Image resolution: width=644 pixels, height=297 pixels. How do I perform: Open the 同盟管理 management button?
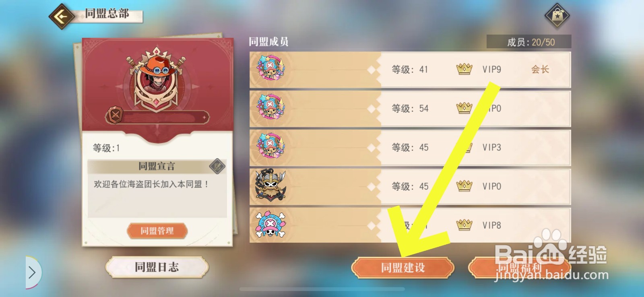157,231
